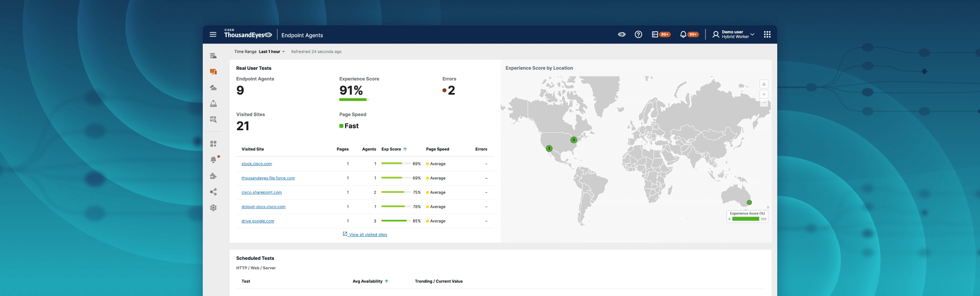Click the Visited Sites count 21
The height and width of the screenshot is (296, 980).
click(243, 126)
